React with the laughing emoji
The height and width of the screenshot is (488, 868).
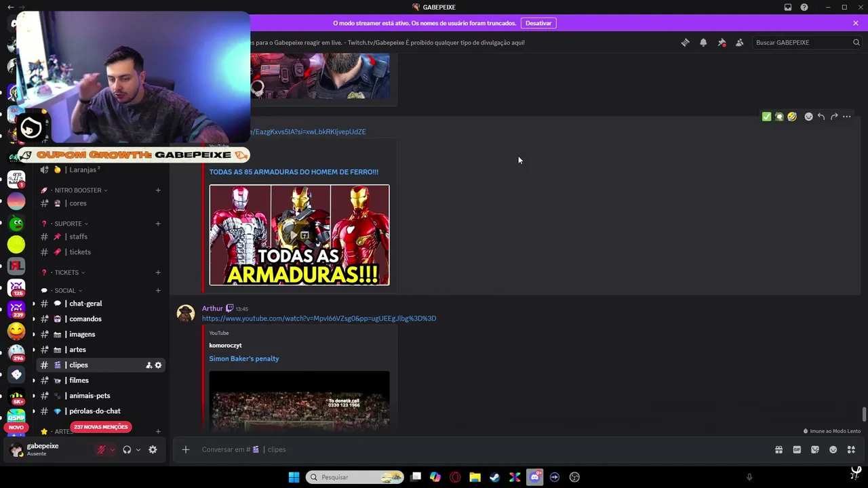tap(792, 117)
